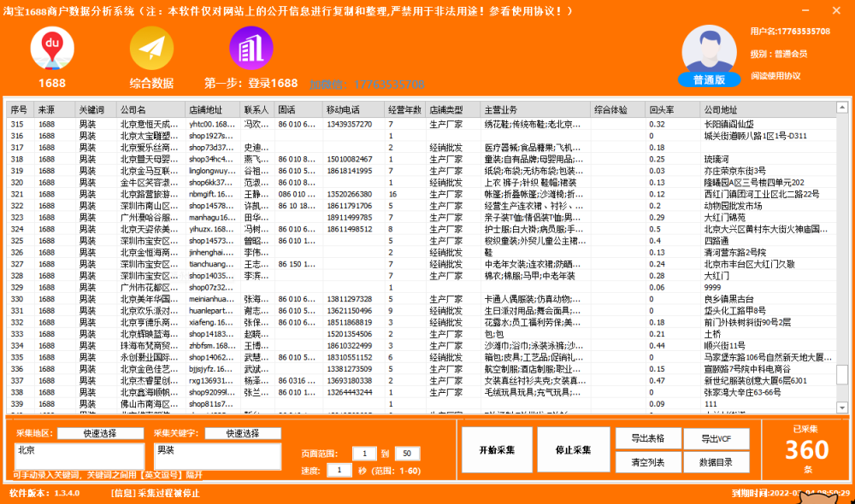Focus the region field containing 北京
This screenshot has width=855, height=504.
80,457
